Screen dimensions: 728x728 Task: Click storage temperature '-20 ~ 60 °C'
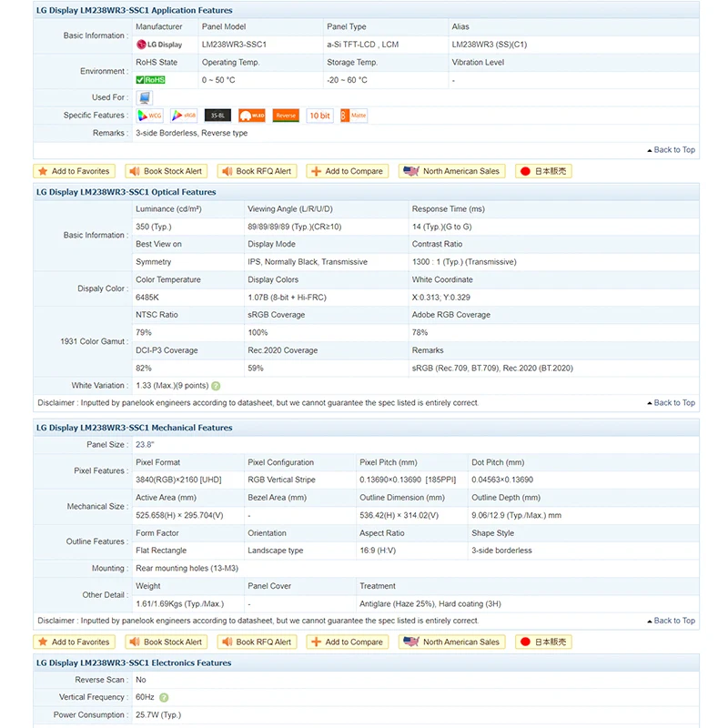[347, 80]
